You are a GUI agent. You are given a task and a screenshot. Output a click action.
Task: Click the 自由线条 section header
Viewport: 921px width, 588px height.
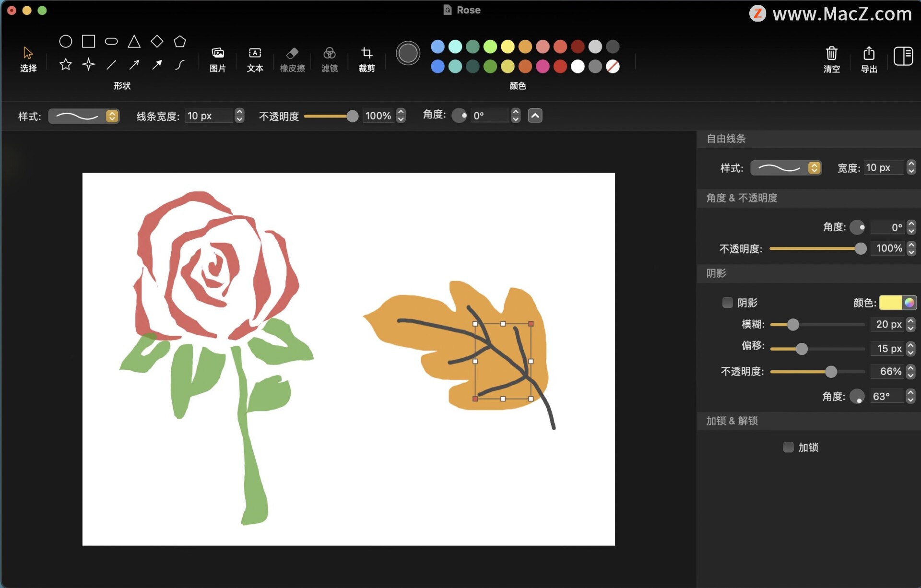726,139
